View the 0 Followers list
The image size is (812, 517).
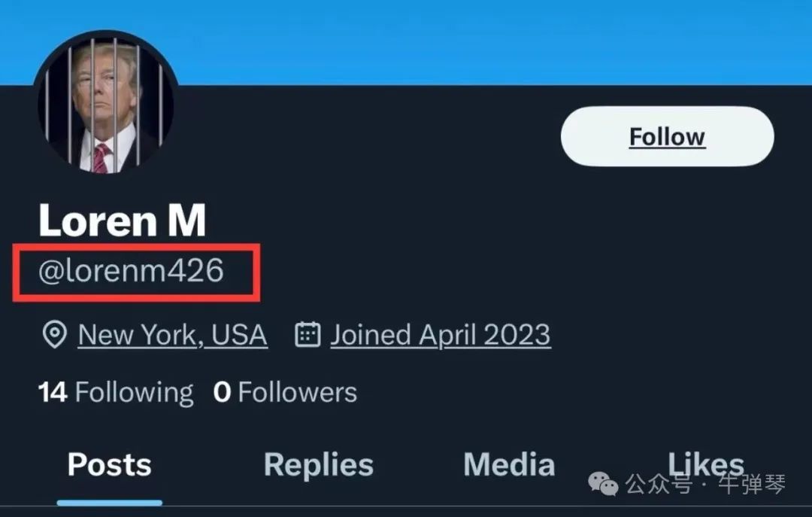(285, 392)
